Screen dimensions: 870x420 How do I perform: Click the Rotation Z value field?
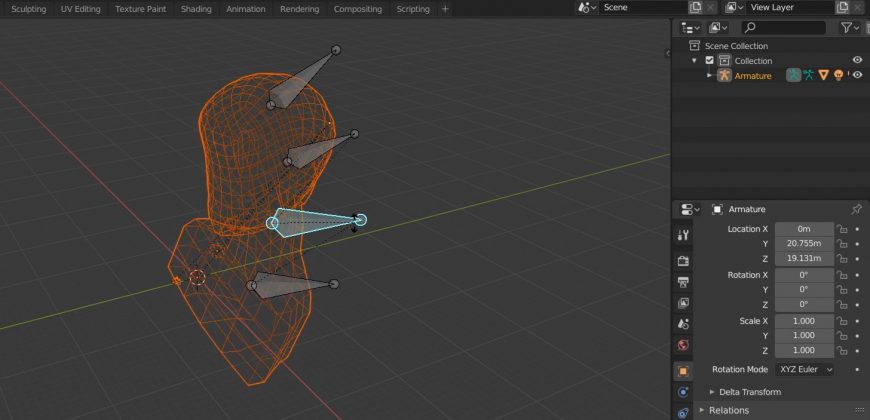804,305
